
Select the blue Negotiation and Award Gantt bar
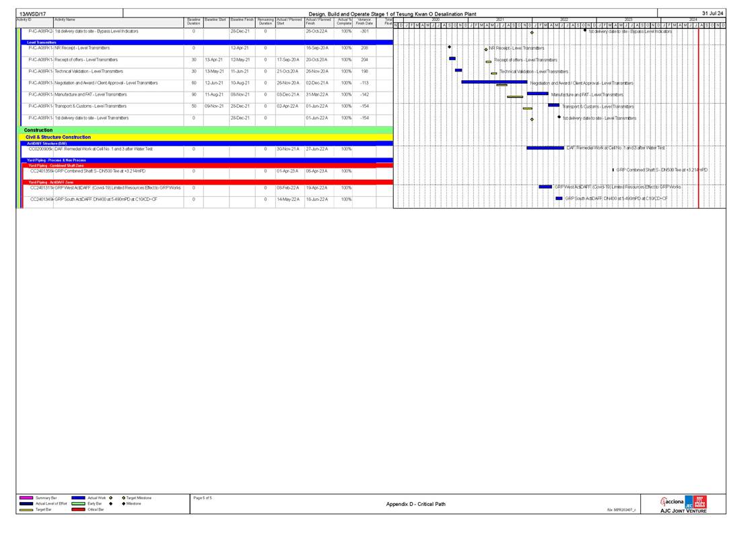pos(493,82)
